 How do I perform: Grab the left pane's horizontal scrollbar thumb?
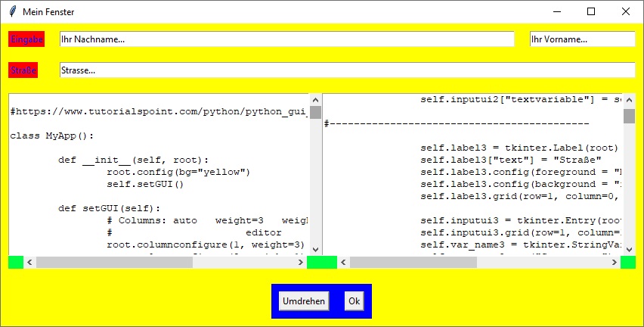(x=114, y=262)
